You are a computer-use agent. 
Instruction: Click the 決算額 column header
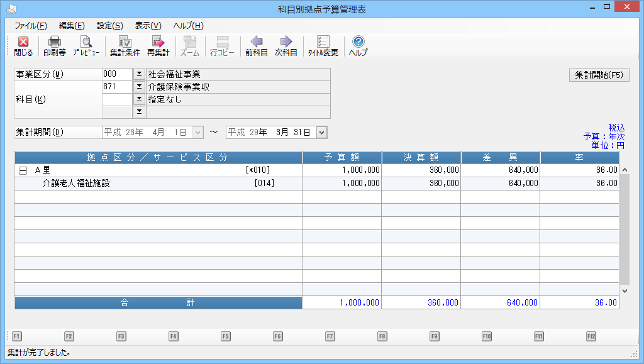tap(421, 157)
